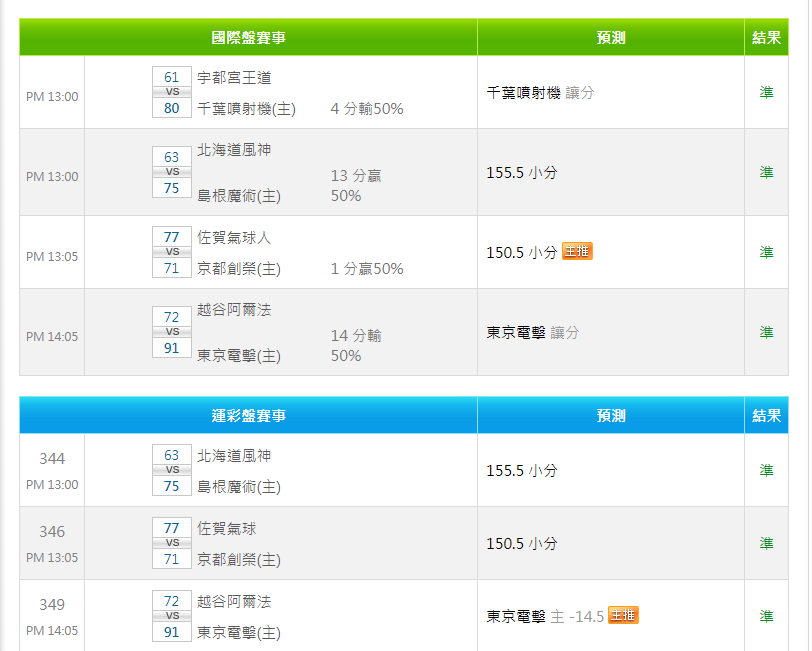Click the 主推 badge next to 東京電擊 主 -14.5
The width and height of the screenshot is (812, 651).
click(x=623, y=615)
